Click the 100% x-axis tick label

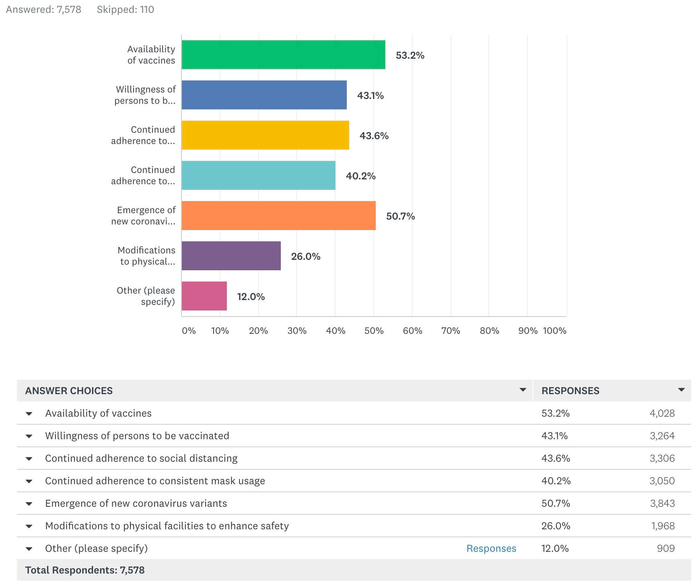pyautogui.click(x=555, y=331)
